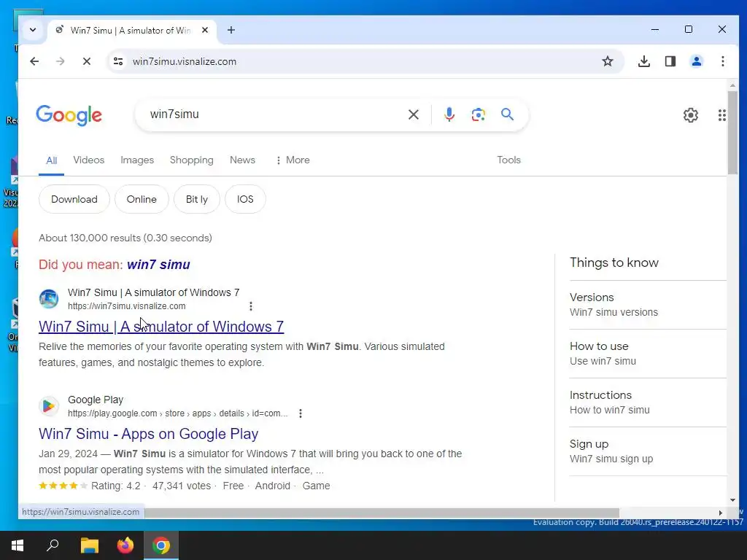
Task: Open Win7 Simu Apps on Google Play link
Action: pos(148,434)
